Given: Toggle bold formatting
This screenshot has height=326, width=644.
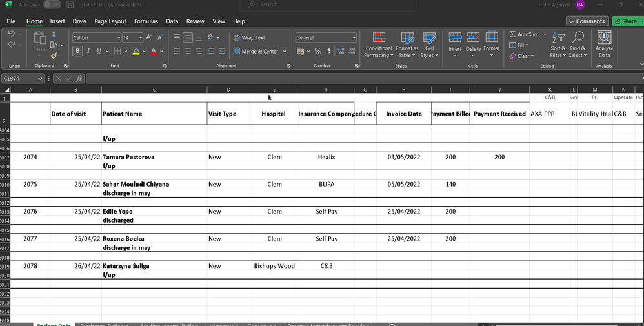Looking at the screenshot, I should click(x=77, y=51).
